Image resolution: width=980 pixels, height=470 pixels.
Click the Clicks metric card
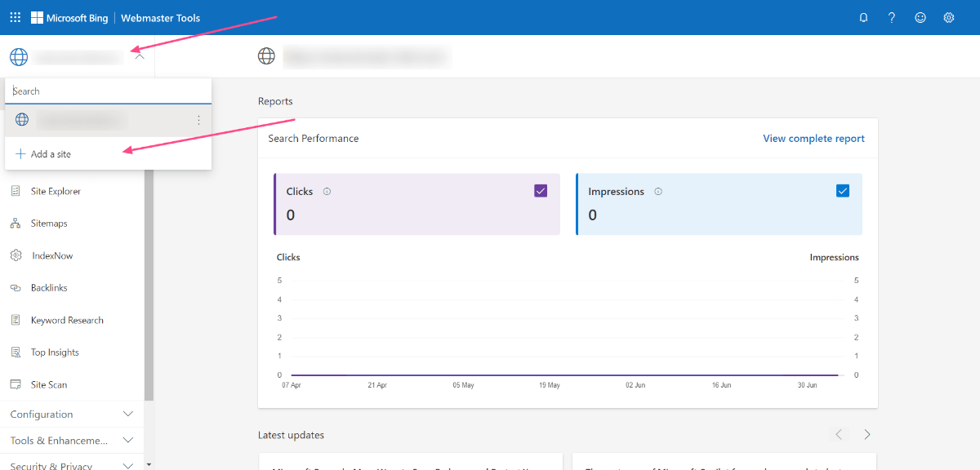417,204
